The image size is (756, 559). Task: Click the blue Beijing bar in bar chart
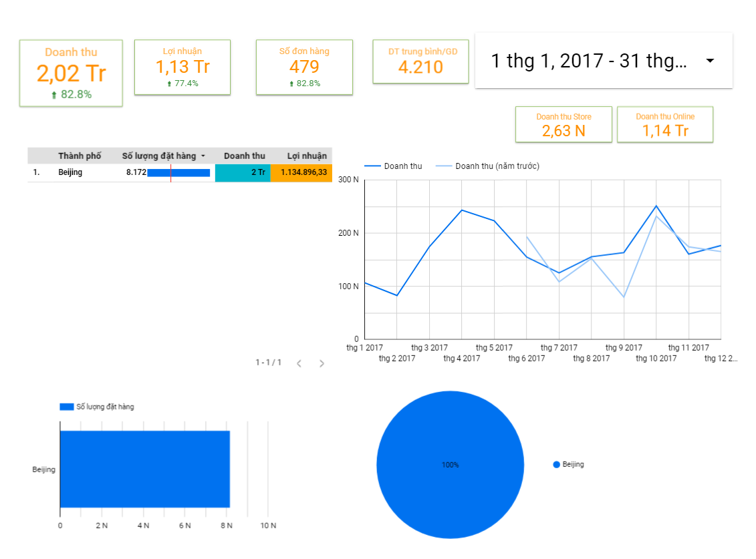tap(144, 469)
